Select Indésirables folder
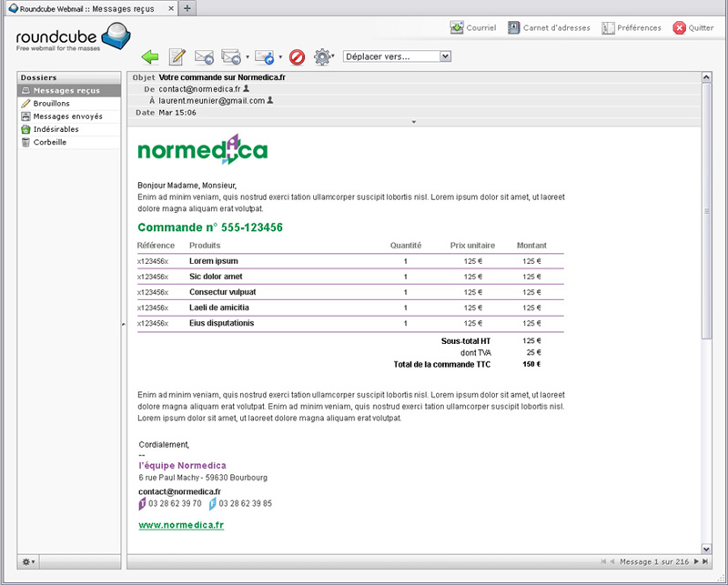Viewport: 728px width, 585px height. coord(69,129)
